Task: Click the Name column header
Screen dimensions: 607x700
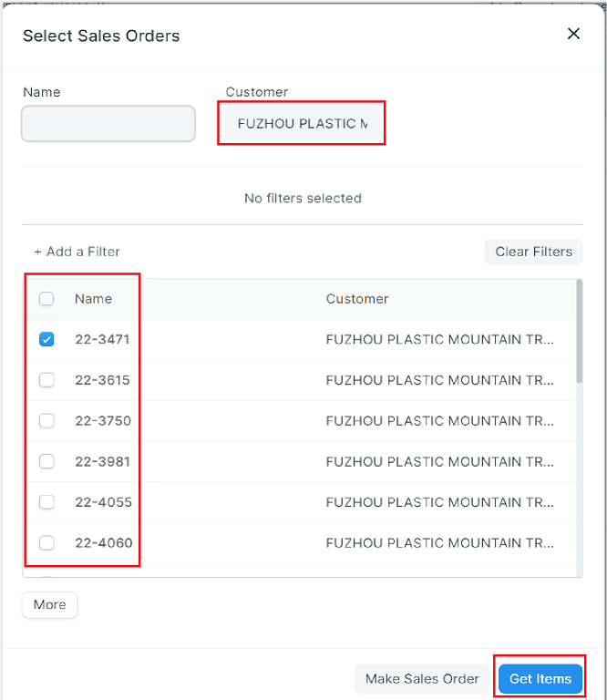Action: 93,299
